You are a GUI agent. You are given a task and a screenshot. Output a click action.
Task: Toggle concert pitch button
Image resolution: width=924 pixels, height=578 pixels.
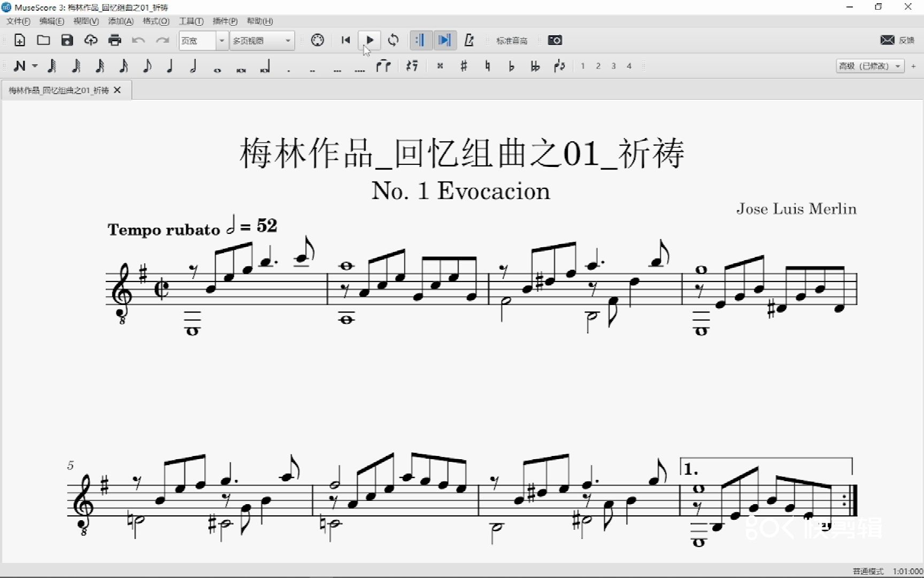click(x=512, y=41)
